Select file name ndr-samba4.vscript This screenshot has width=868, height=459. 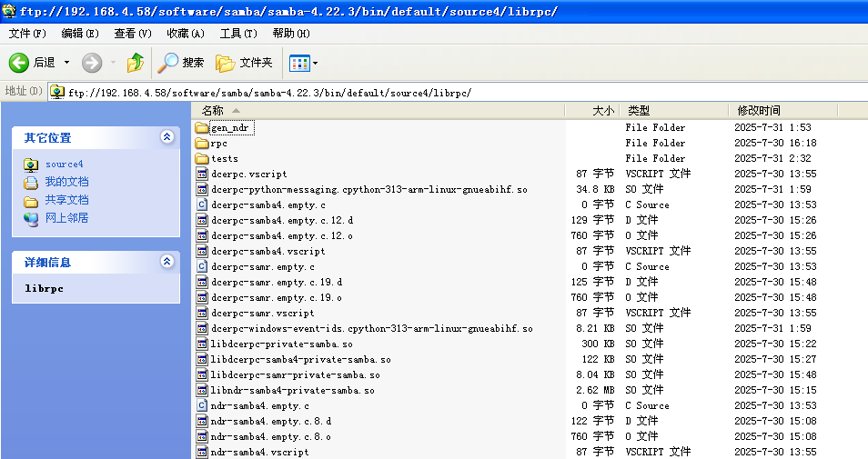tap(260, 453)
